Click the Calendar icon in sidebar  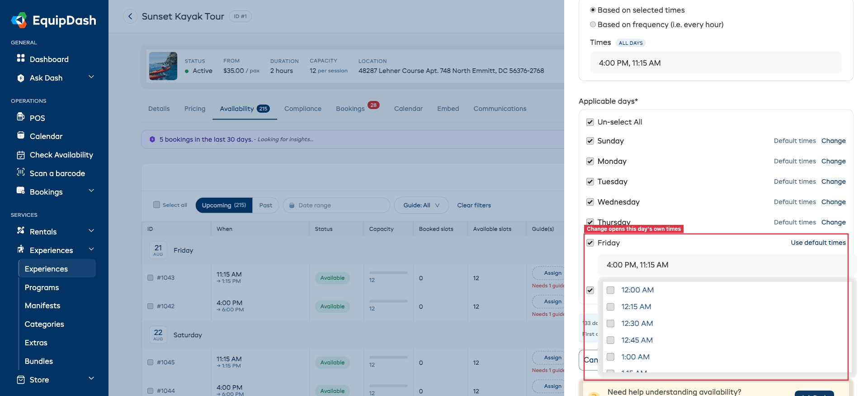(21, 136)
